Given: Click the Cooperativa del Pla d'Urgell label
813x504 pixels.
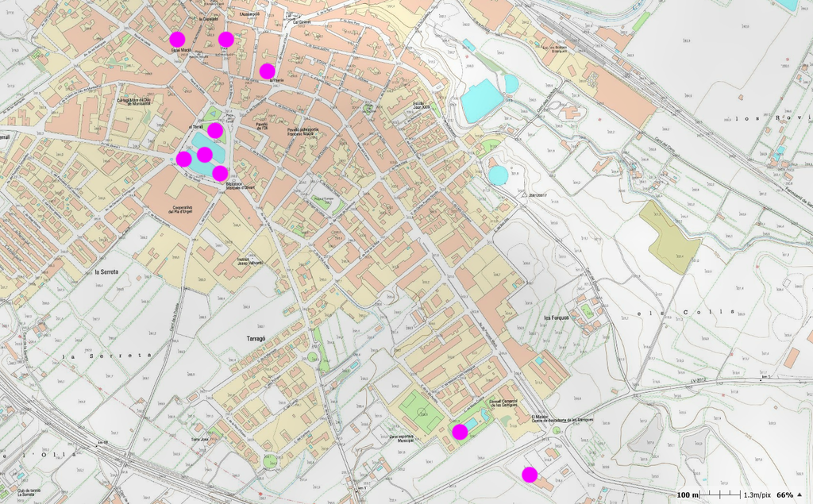Looking at the screenshot, I should point(183,210).
